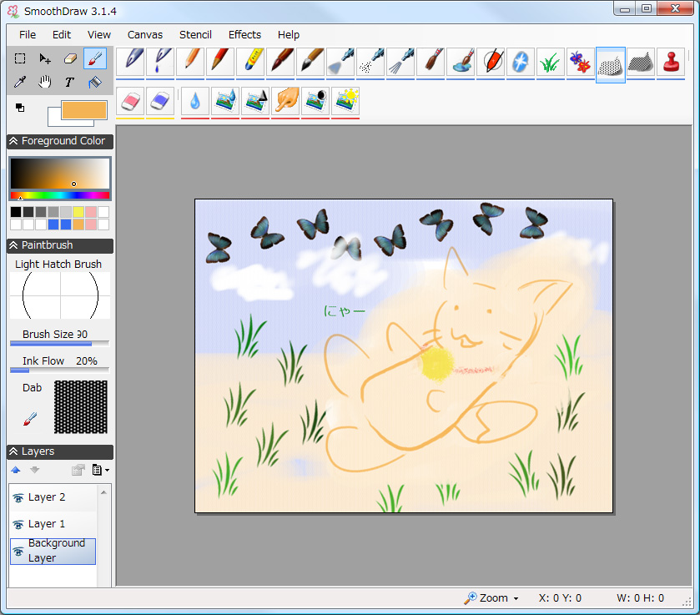Image resolution: width=700 pixels, height=615 pixels.
Task: Select the pink eraser on the toolbar
Action: 131,102
